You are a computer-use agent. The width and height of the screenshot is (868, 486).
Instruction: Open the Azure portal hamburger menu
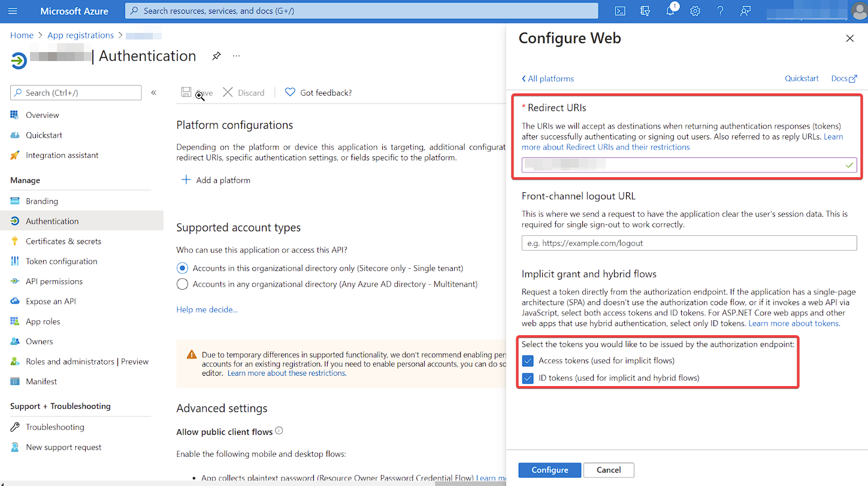pyautogui.click(x=13, y=11)
